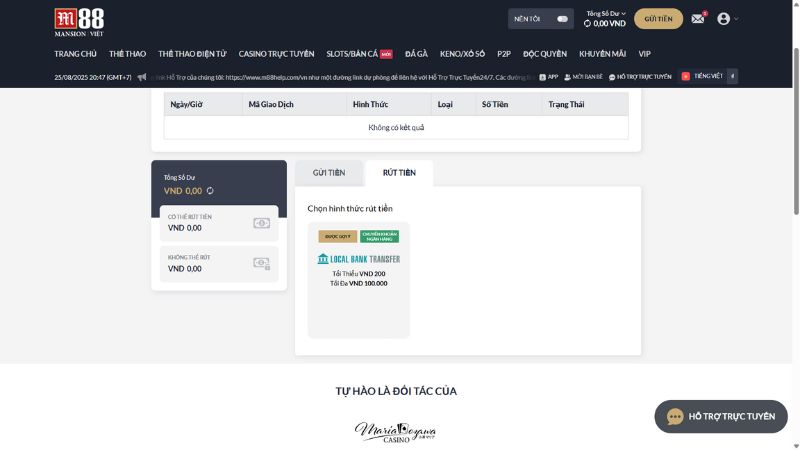Open the Hỗ Trợ Trực Tuyến chat button
This screenshot has width=800, height=450.
click(x=721, y=417)
